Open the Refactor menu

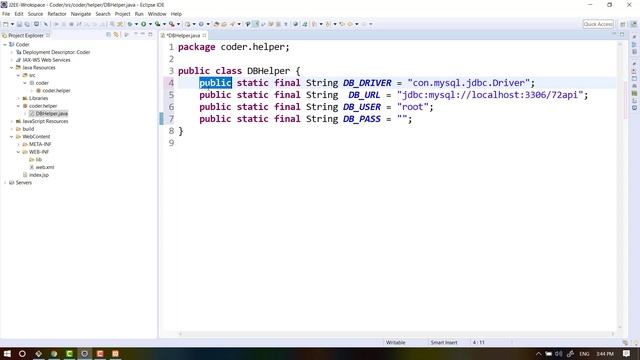pos(57,14)
